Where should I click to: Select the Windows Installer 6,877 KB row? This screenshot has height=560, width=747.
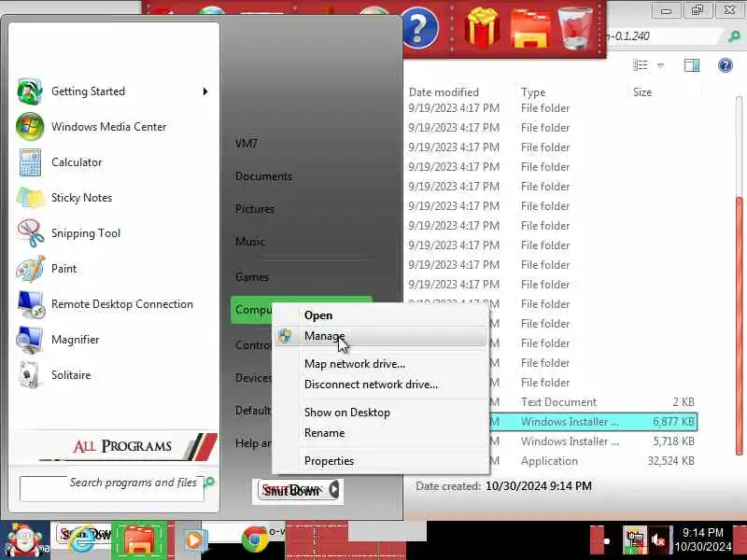[x=593, y=422]
